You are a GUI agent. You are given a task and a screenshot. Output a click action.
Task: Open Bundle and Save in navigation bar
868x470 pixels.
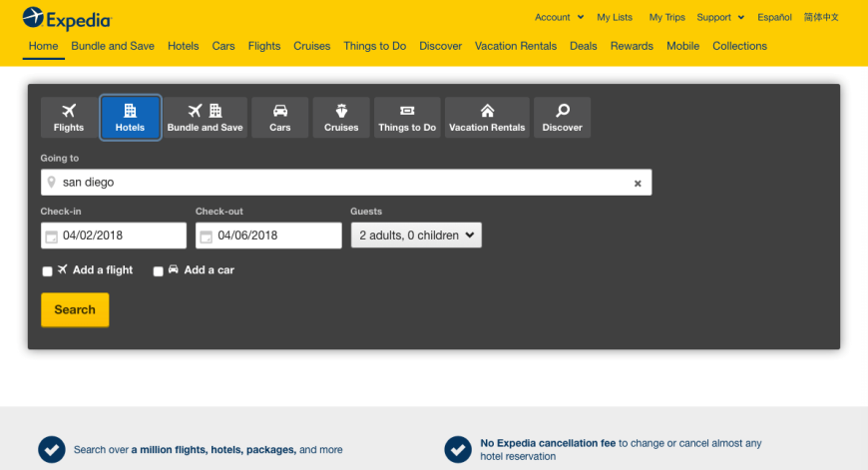tap(113, 46)
